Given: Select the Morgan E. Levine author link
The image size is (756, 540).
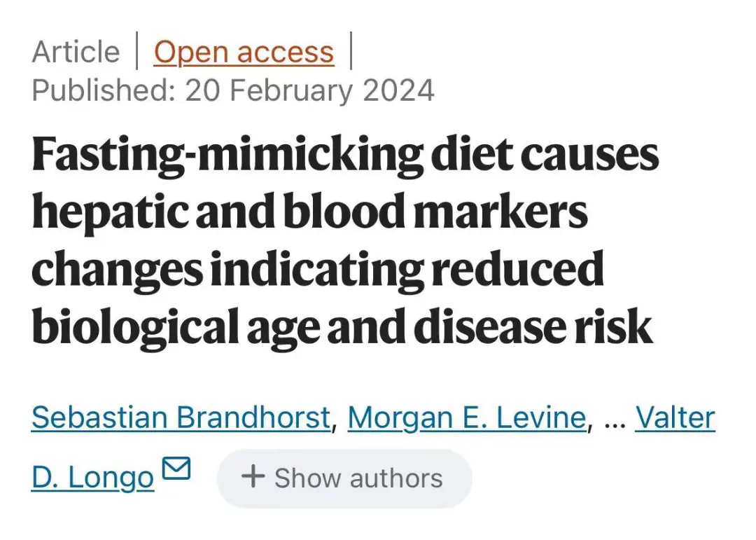Looking at the screenshot, I should [x=466, y=418].
